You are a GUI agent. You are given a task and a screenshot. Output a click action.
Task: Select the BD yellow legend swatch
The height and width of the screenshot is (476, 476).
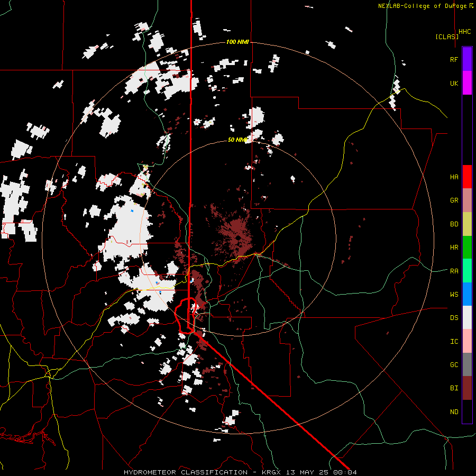(x=467, y=224)
